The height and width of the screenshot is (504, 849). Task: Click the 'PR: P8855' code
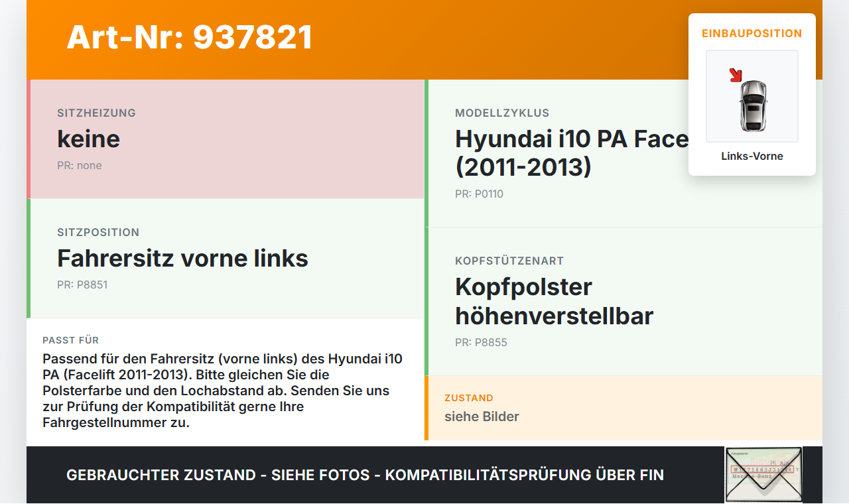click(481, 343)
